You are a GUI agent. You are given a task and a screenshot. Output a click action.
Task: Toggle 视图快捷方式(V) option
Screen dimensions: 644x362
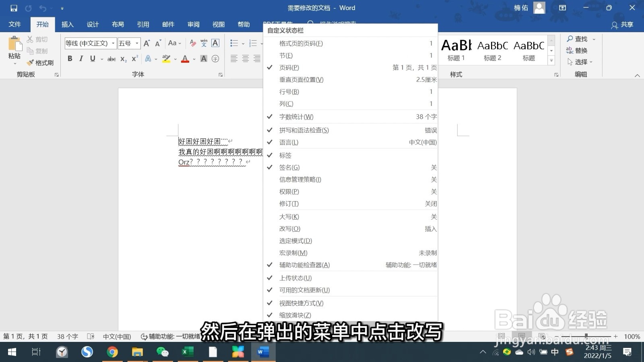pyautogui.click(x=350, y=303)
